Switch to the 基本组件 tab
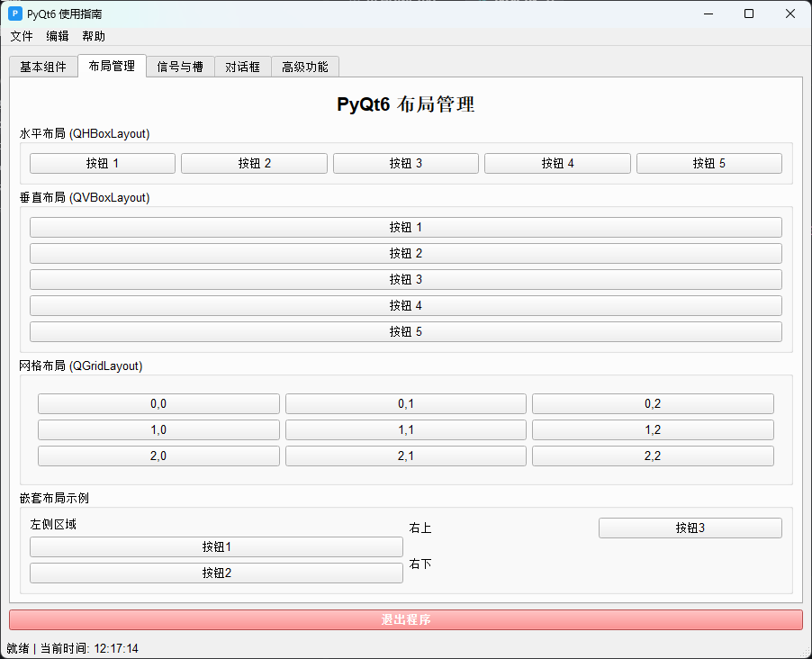 tap(42, 66)
